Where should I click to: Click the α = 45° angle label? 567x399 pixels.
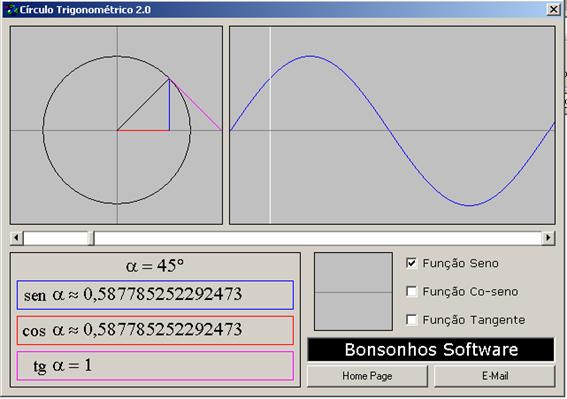tap(155, 266)
